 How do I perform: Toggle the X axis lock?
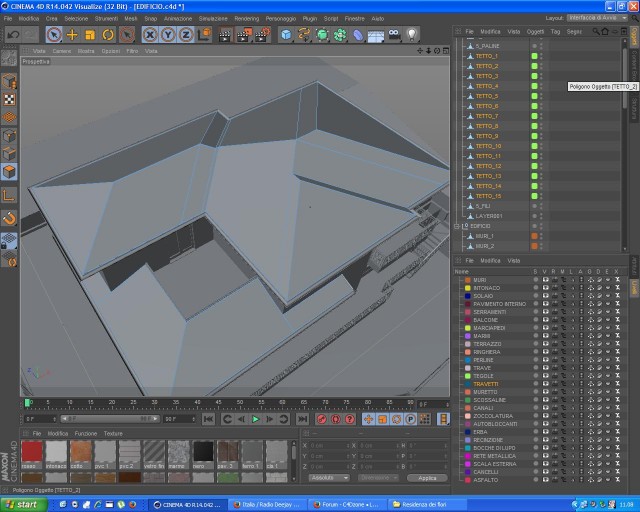150,35
